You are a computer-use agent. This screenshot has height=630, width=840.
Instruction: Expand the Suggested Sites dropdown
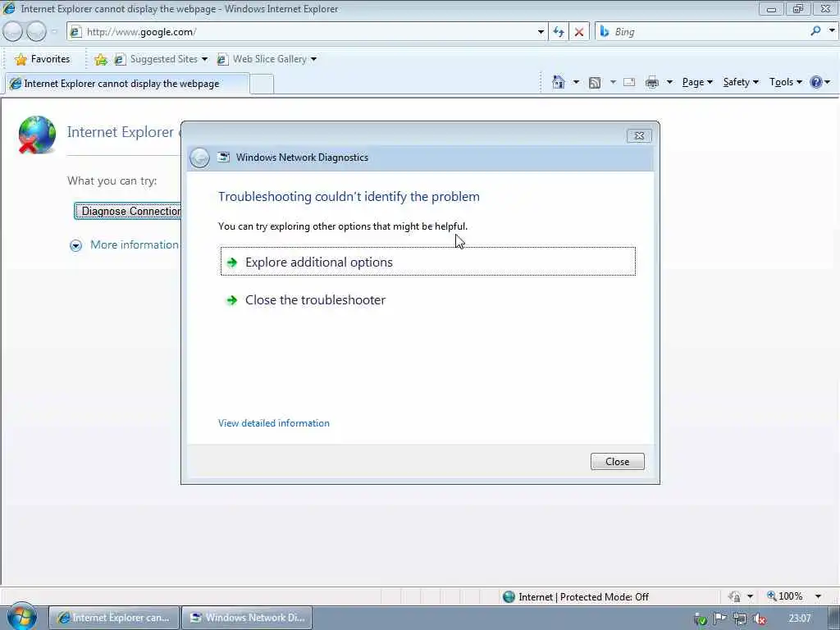pos(204,59)
